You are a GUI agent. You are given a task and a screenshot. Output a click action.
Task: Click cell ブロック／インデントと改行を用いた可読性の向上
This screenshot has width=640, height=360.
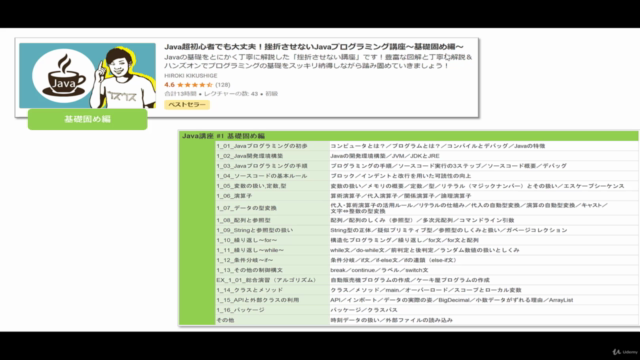tap(484, 176)
